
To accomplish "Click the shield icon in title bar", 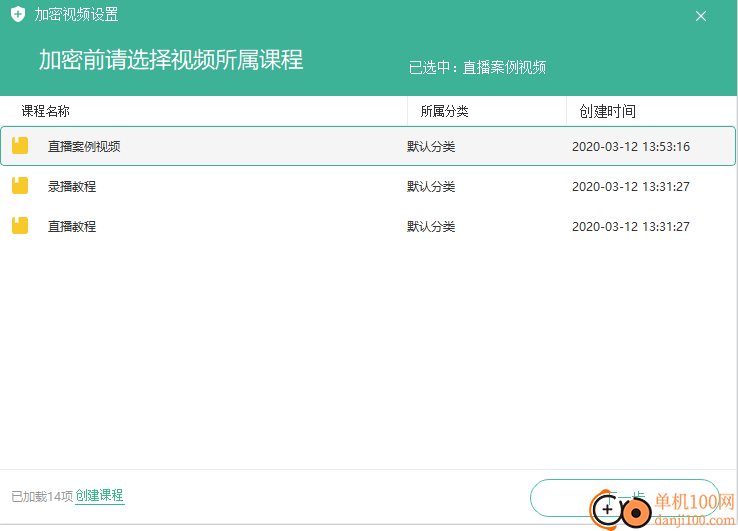I will point(18,15).
